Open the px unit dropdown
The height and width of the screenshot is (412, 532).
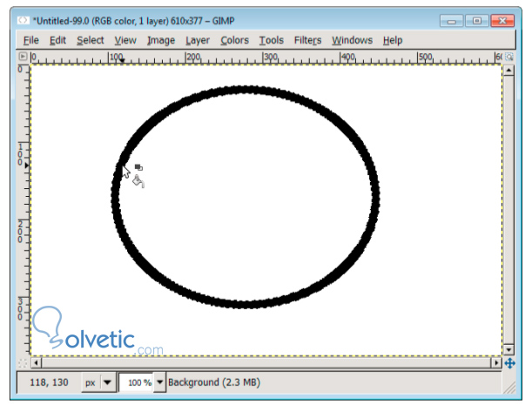[98, 382]
